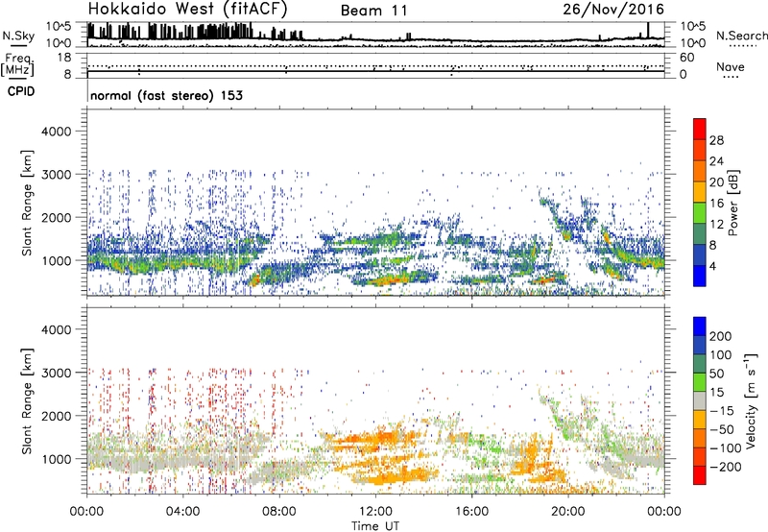The height and width of the screenshot is (532, 768).
Task: Click the "20:00" time tick label
Action: click(x=567, y=512)
